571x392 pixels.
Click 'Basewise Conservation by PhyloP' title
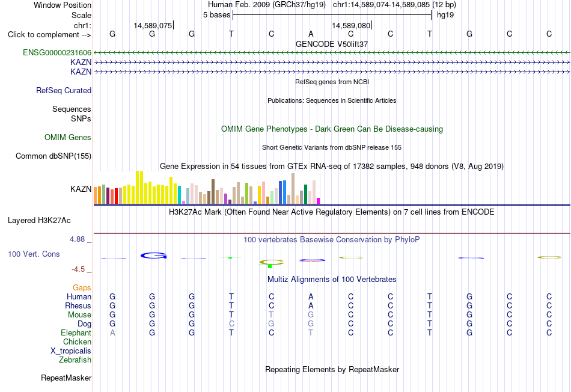332,240
